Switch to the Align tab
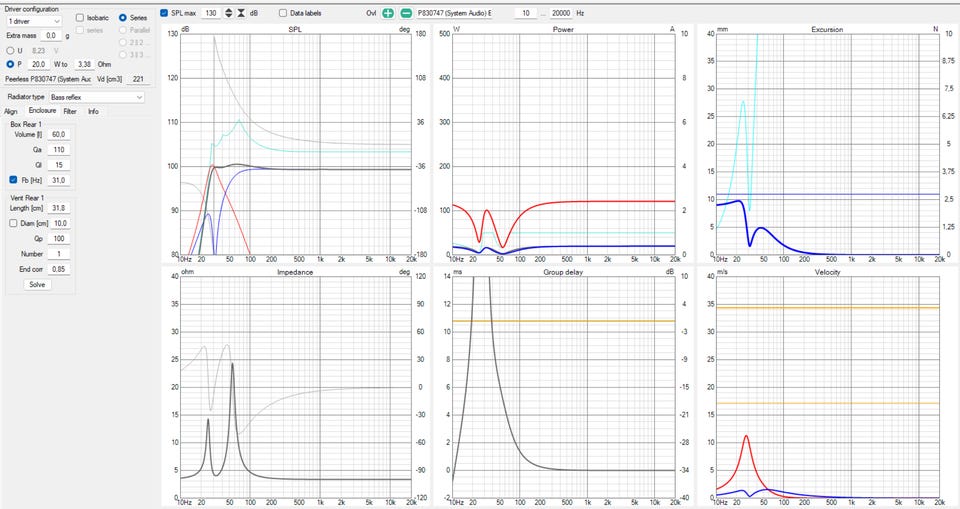The image size is (960, 509). coord(11,111)
